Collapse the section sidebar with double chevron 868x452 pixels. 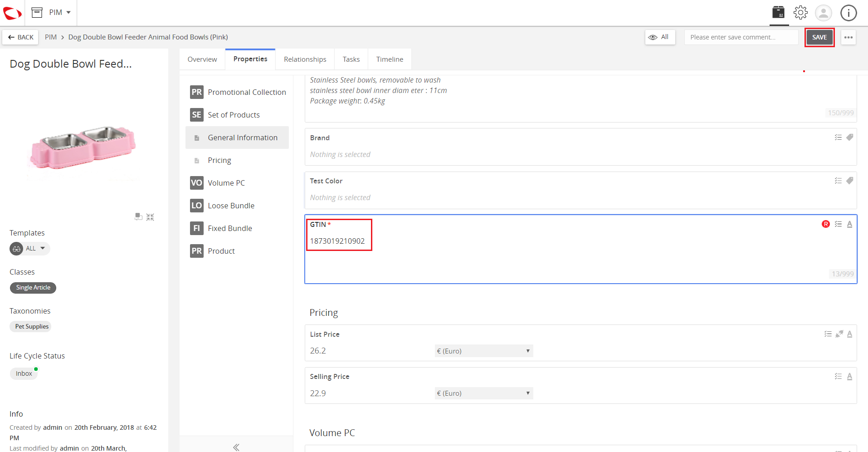click(236, 447)
